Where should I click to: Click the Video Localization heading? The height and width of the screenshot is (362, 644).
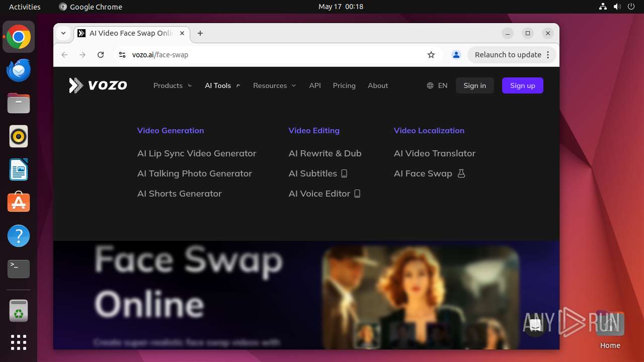point(429,130)
